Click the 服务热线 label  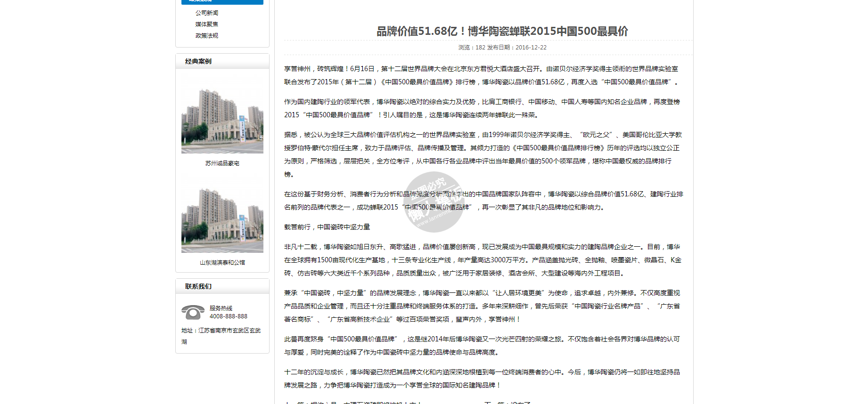pyautogui.click(x=221, y=308)
